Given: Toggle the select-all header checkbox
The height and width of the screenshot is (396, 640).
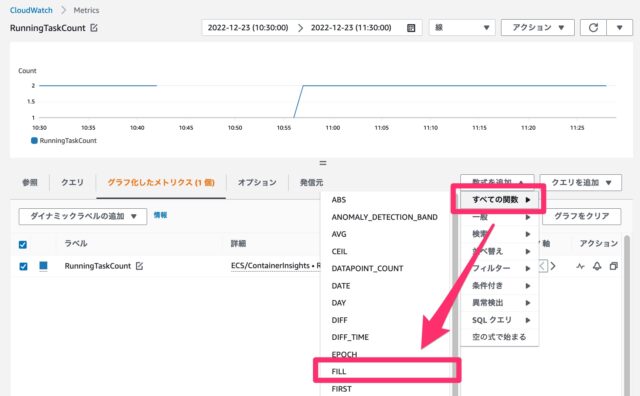Looking at the screenshot, I should [x=23, y=245].
